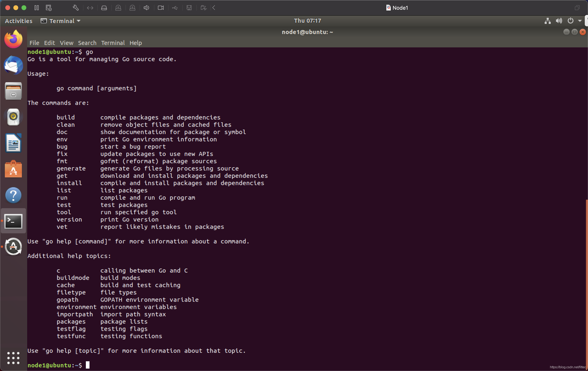Open the terminal View menu
The image size is (588, 371).
66,43
